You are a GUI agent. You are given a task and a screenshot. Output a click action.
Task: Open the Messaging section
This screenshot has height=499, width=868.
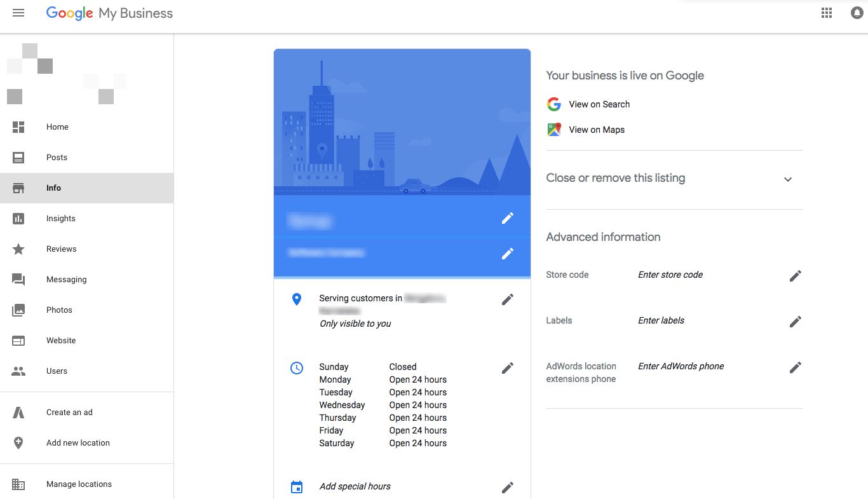[86, 280]
